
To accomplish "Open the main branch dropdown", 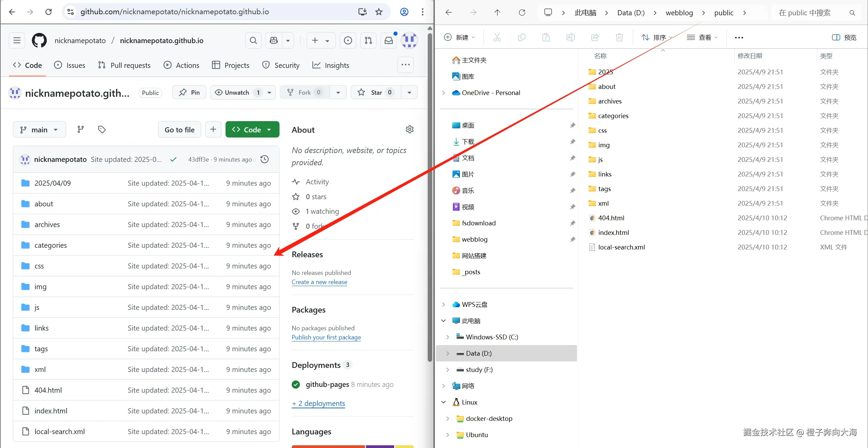I will click(39, 130).
